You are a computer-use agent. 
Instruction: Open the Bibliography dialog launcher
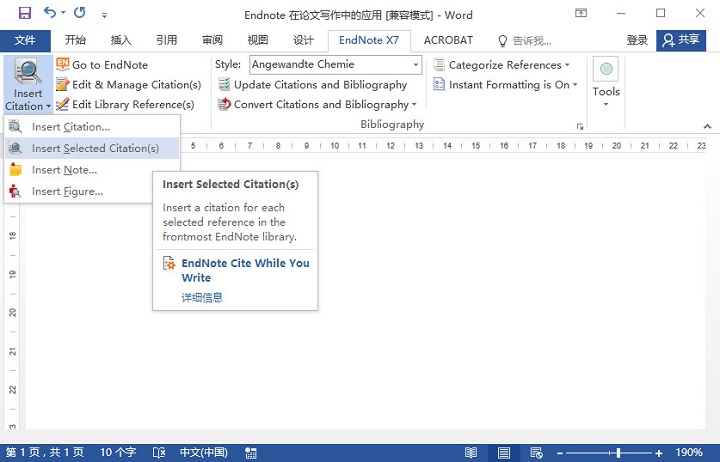(x=580, y=126)
